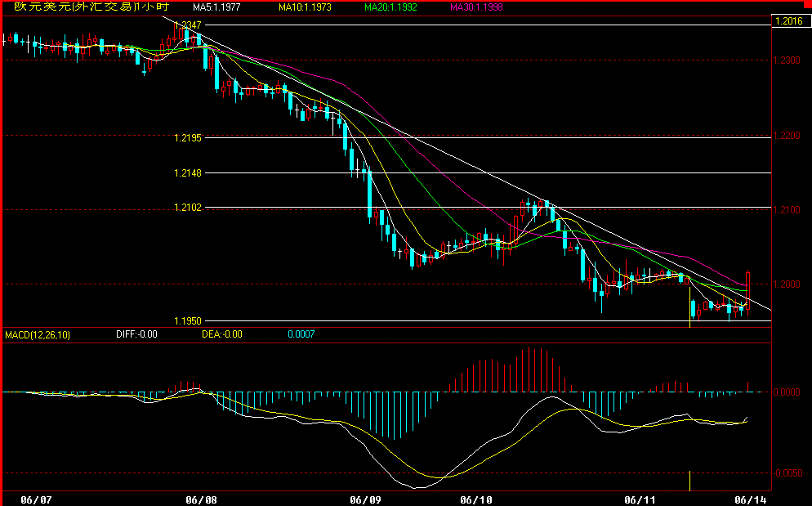
Task: Select the 1.2195 horizontal level label
Action: [188, 137]
